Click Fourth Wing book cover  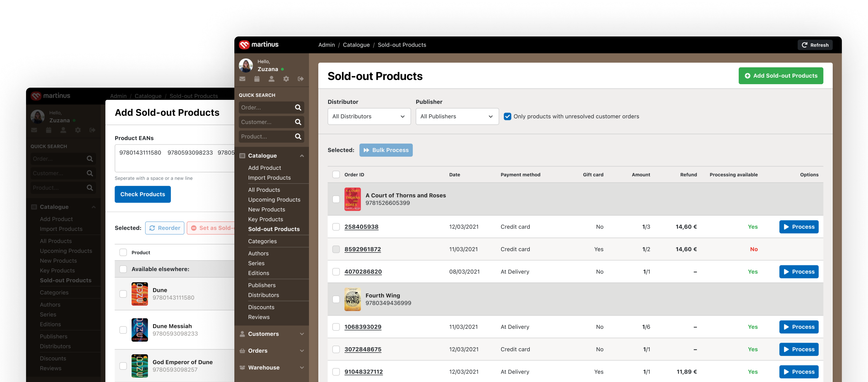click(352, 299)
